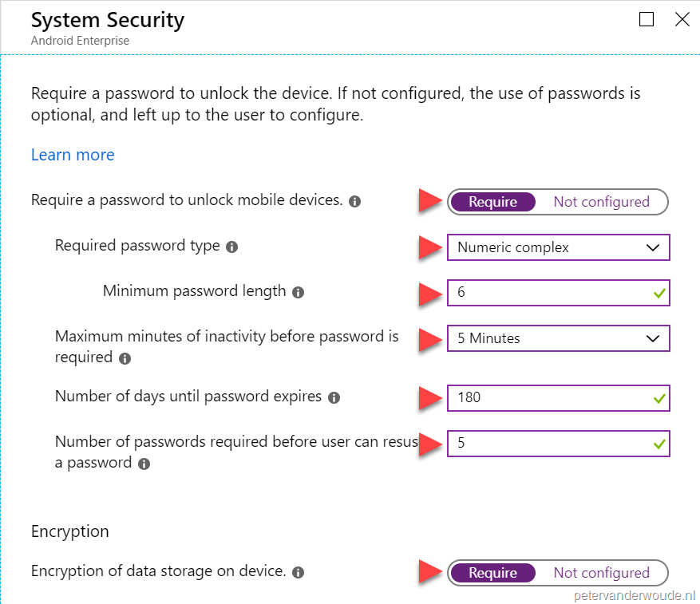Click the info icon beside "Encryption of data storage on device"
Viewport: 700px width, 604px height.
pyautogui.click(x=298, y=572)
